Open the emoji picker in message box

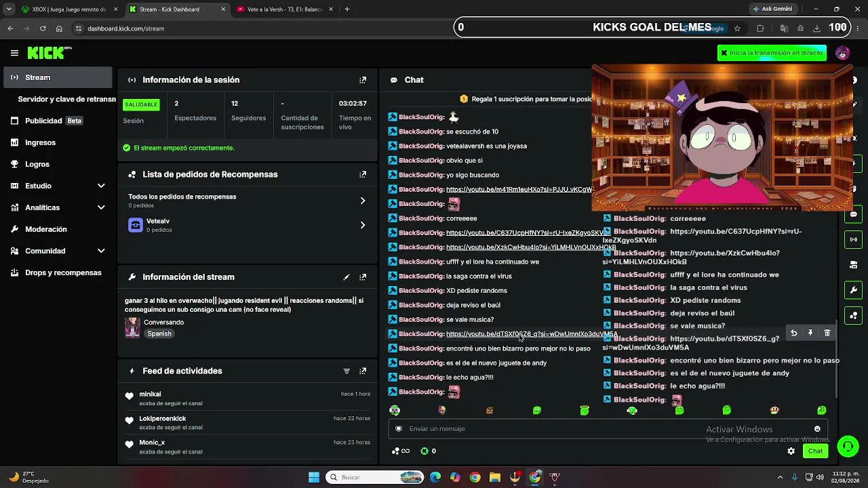(x=817, y=428)
